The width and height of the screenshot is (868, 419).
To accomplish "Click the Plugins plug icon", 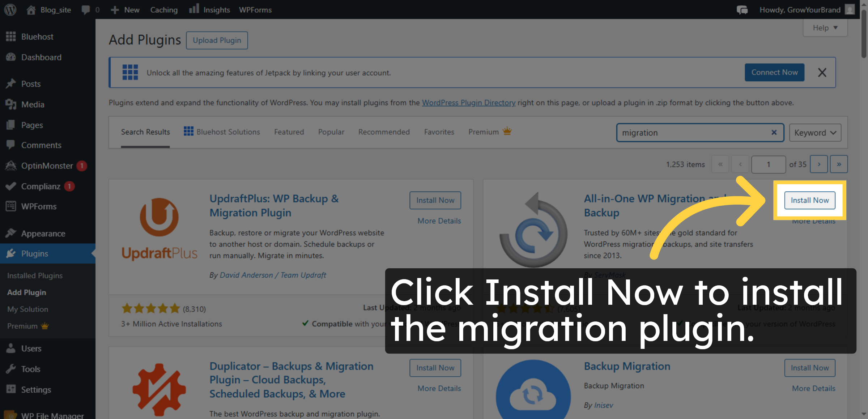I will coord(11,253).
